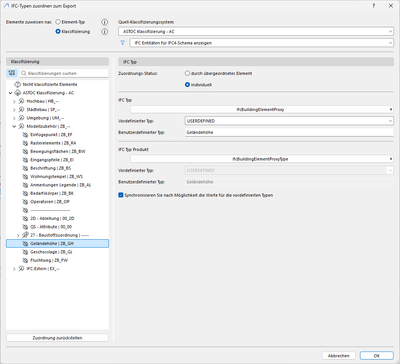Click the icon of Geschosslage | ZB_GL
Viewport: 400px width, 364px height.
(x=25, y=252)
